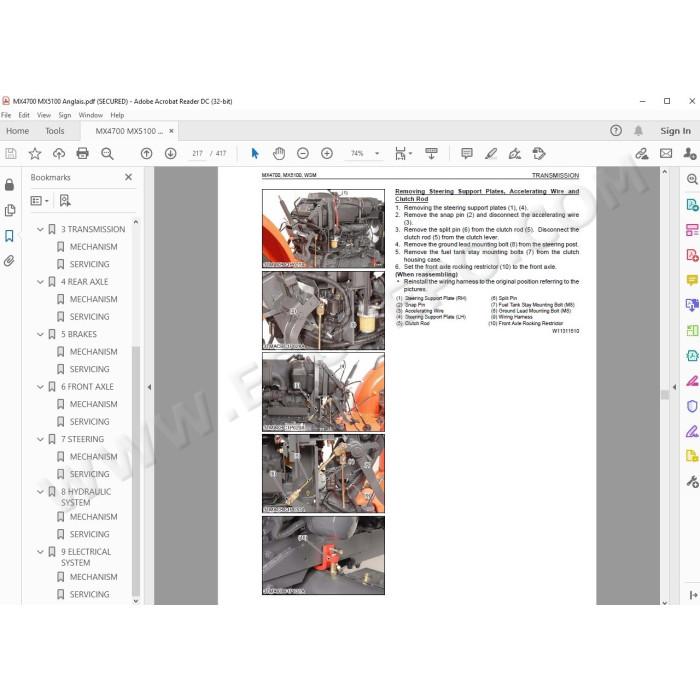Open the Export PDF tool in right pane

692,205
